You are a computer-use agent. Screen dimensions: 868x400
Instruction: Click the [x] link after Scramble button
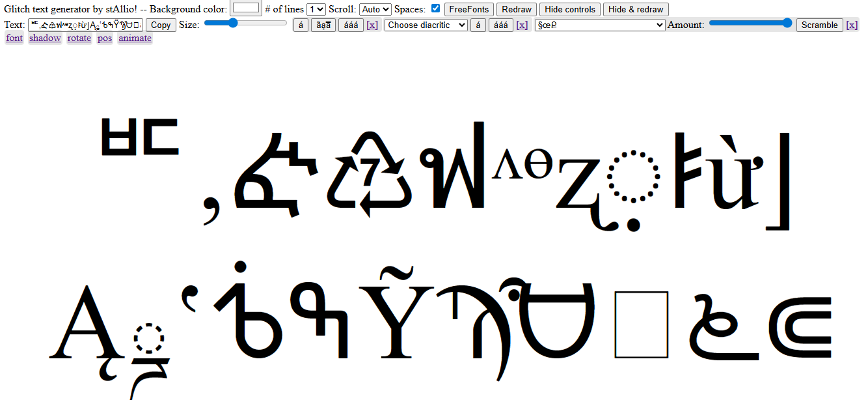[x=852, y=25]
